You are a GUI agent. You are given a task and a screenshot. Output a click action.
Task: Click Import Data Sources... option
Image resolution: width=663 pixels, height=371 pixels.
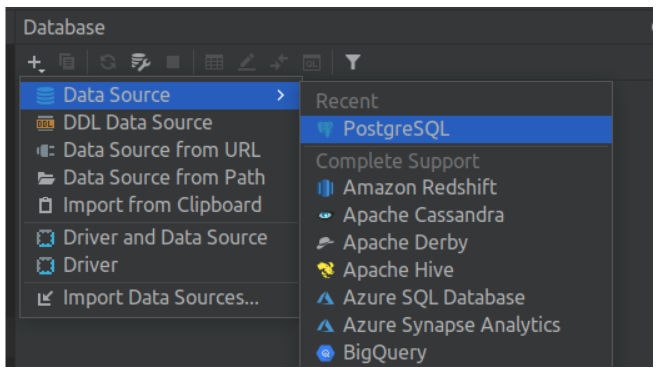click(160, 298)
